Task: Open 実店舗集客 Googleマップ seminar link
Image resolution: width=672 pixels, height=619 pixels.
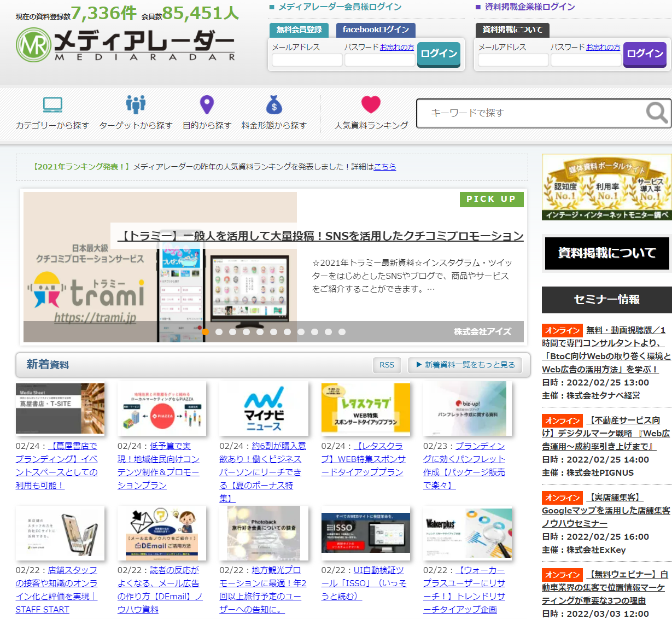Action: 606,511
